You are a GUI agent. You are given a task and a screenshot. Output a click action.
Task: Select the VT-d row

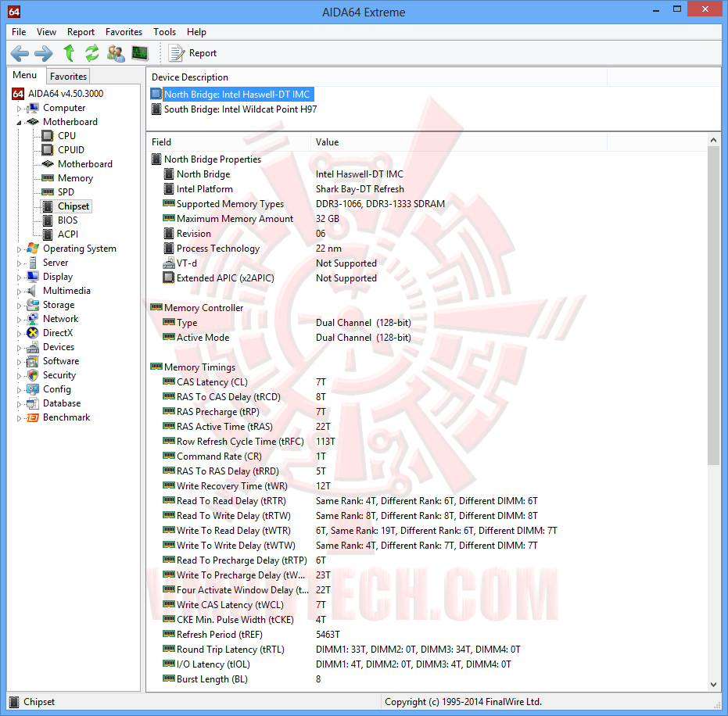[427, 263]
